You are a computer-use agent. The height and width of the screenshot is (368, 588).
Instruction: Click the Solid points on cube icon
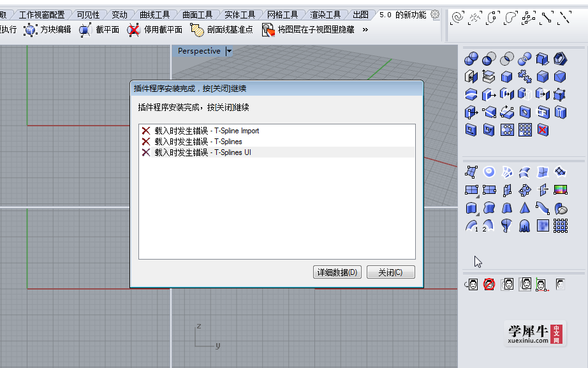click(560, 94)
